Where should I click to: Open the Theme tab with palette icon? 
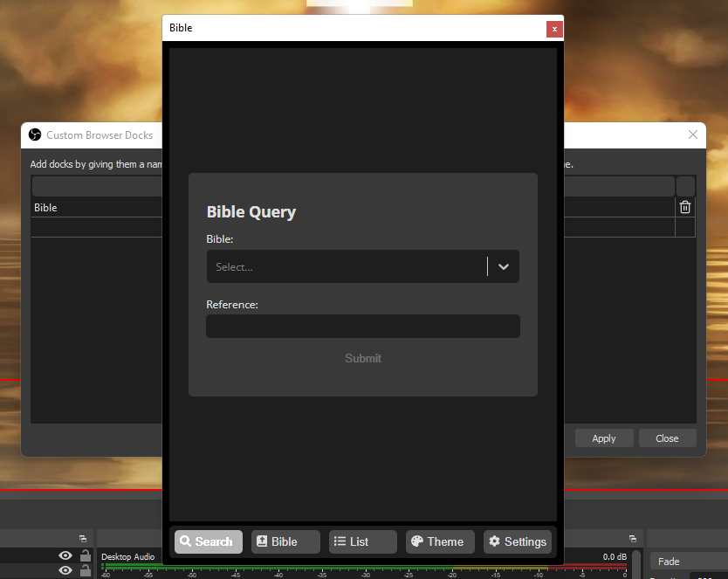point(440,541)
